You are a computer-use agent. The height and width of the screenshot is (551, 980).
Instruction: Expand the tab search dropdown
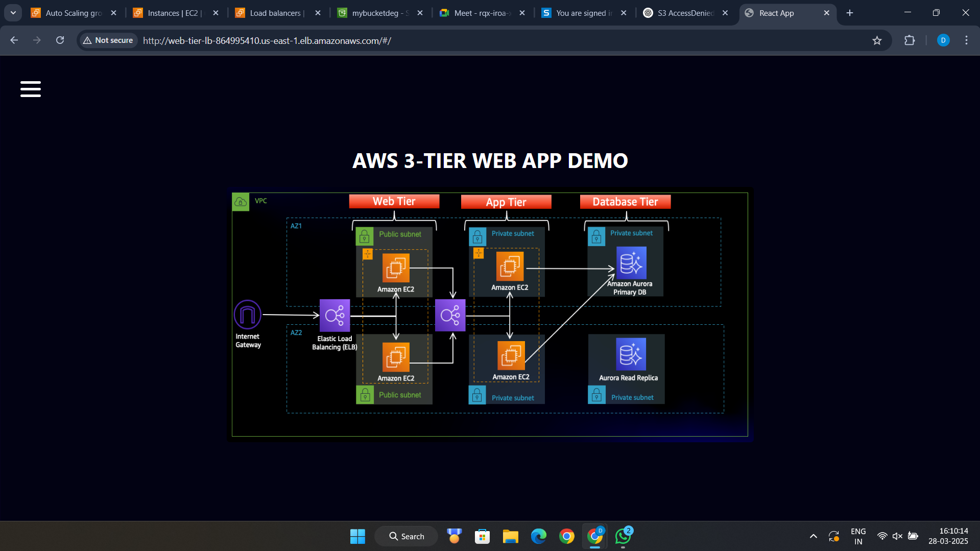[13, 13]
